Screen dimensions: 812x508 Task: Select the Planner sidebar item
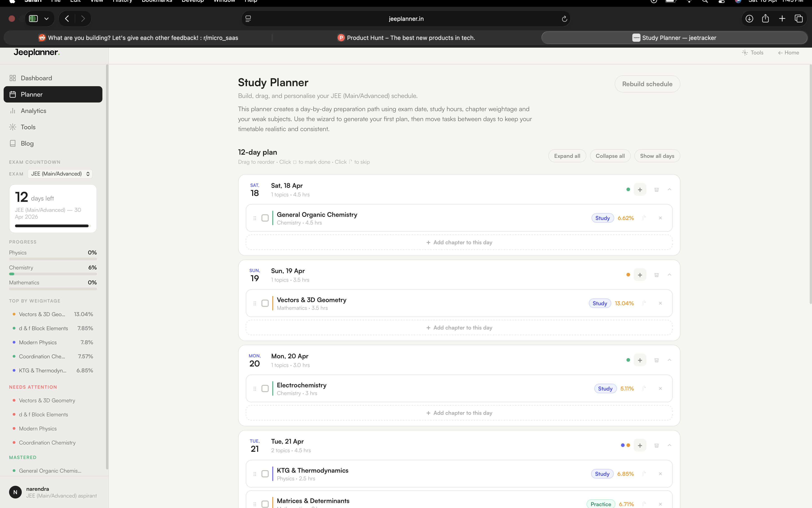(53, 94)
